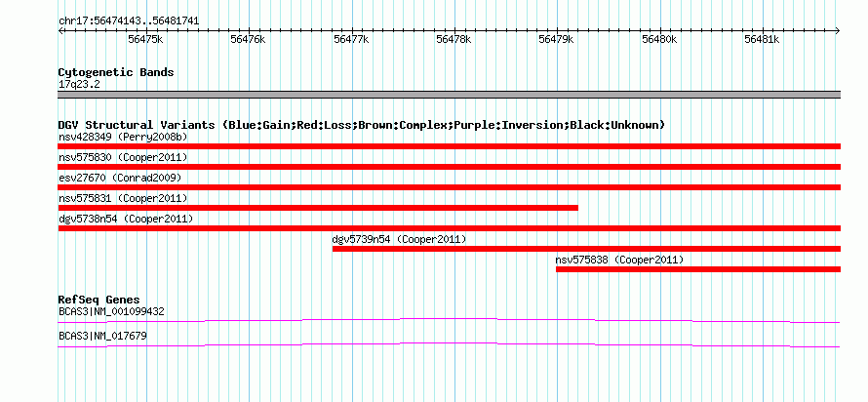
Task: Click the 56480k ruler tick label
Action: [659, 39]
